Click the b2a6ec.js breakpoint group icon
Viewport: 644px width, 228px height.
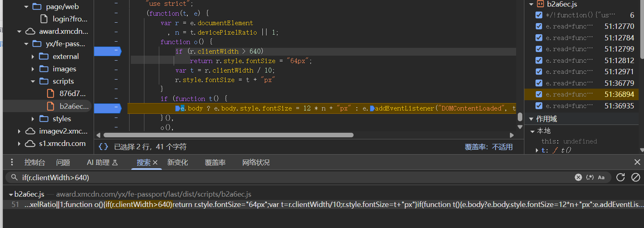pos(540,4)
